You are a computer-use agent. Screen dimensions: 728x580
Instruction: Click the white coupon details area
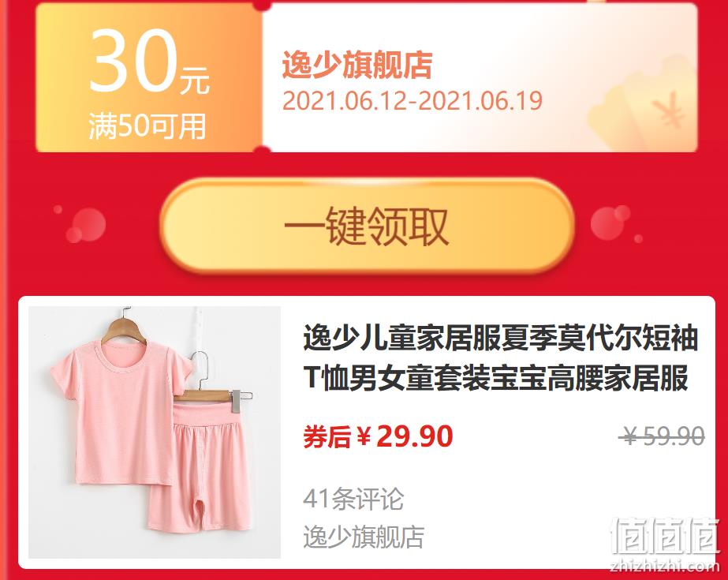point(480,77)
